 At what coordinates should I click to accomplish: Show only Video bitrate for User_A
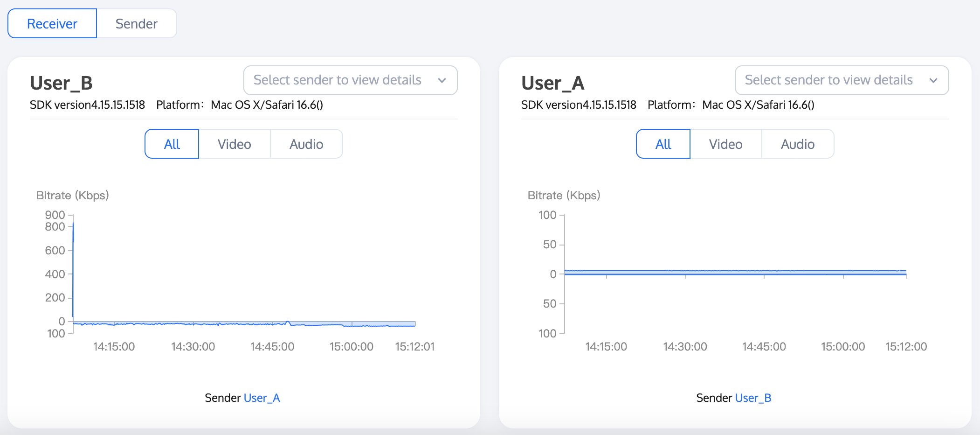coord(726,144)
